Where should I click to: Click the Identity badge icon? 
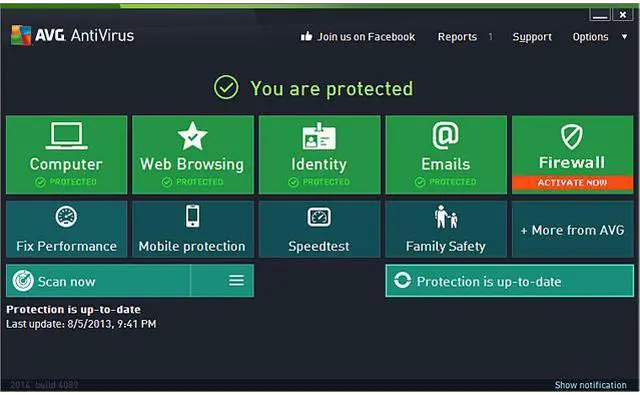[x=319, y=136]
